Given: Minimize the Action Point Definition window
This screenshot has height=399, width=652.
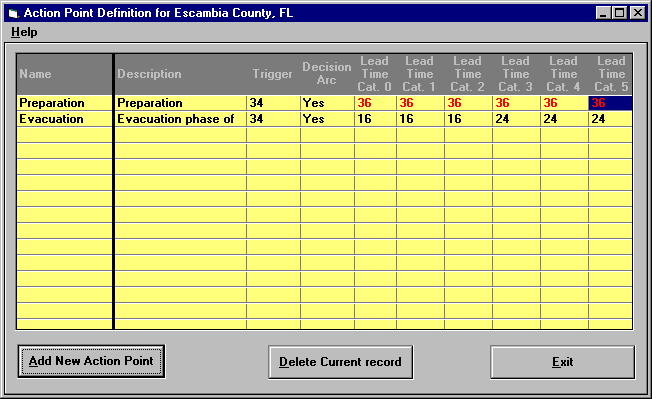Looking at the screenshot, I should pos(603,13).
